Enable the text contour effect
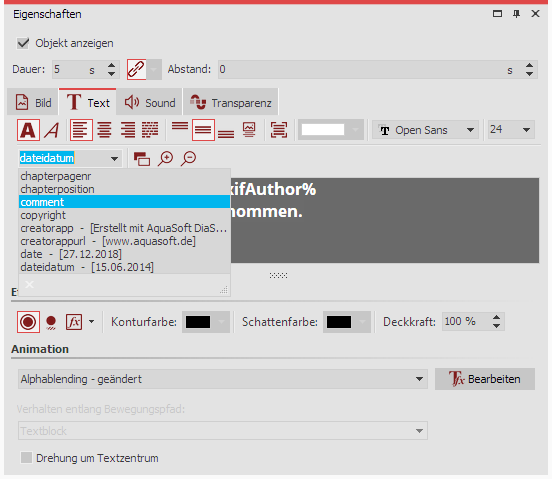The width and height of the screenshot is (552, 479). point(28,322)
